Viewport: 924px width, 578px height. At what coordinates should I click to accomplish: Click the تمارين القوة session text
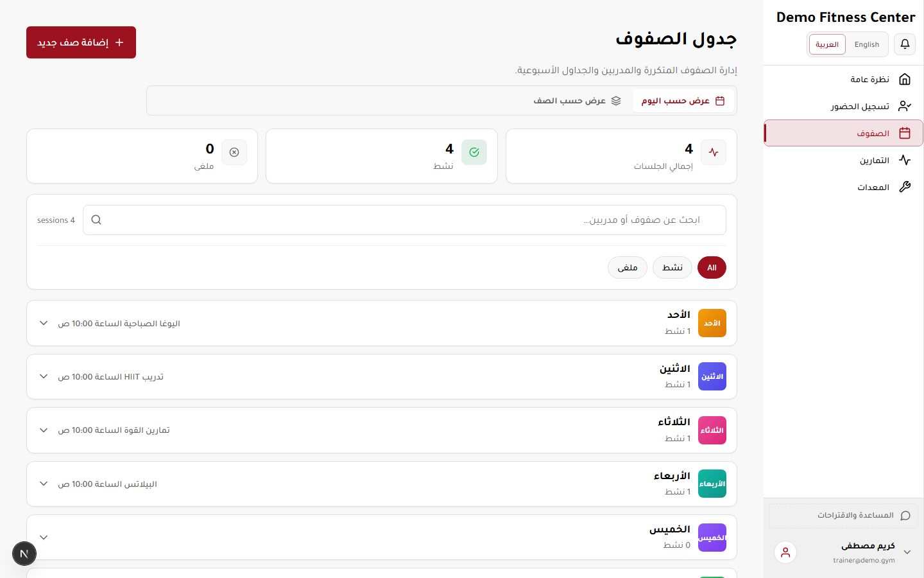(114, 430)
